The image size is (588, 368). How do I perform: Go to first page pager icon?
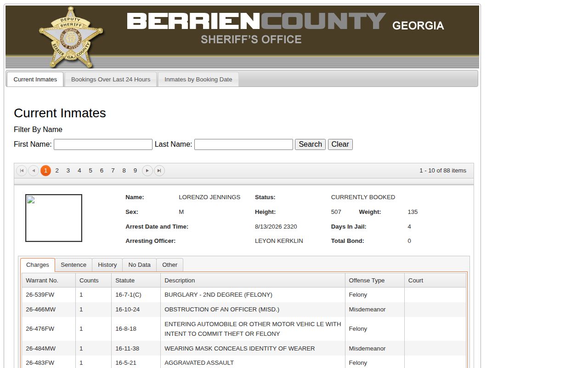[22, 171]
